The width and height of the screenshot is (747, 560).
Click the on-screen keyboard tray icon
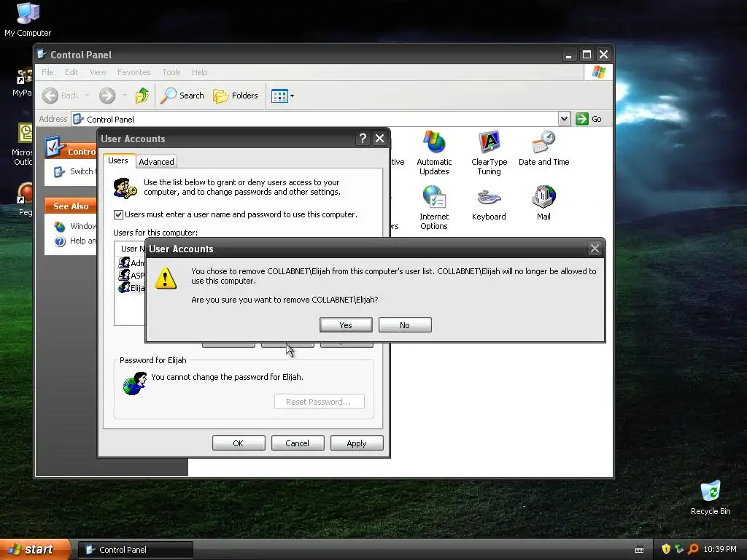[639, 550]
